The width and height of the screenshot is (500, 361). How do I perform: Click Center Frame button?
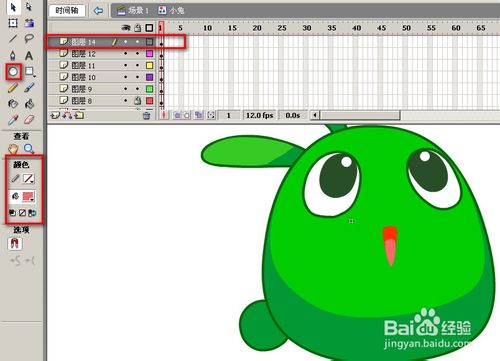point(164,115)
